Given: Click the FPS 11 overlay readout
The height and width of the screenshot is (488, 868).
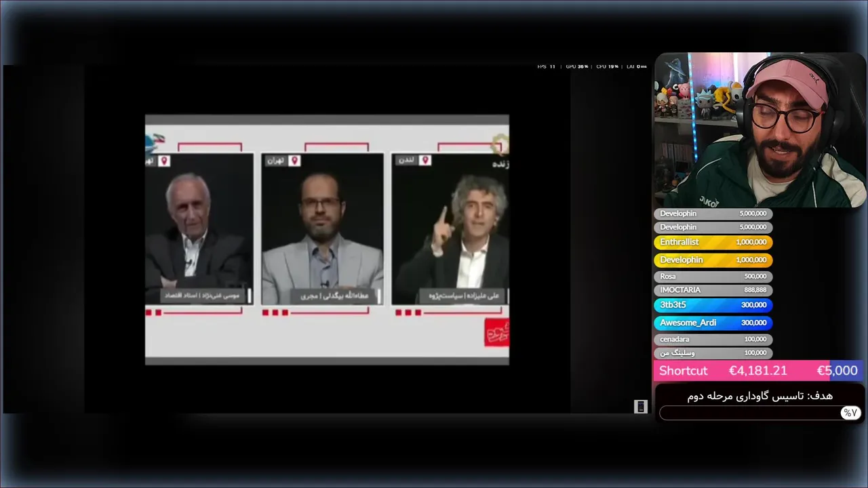Looking at the screenshot, I should click(546, 66).
